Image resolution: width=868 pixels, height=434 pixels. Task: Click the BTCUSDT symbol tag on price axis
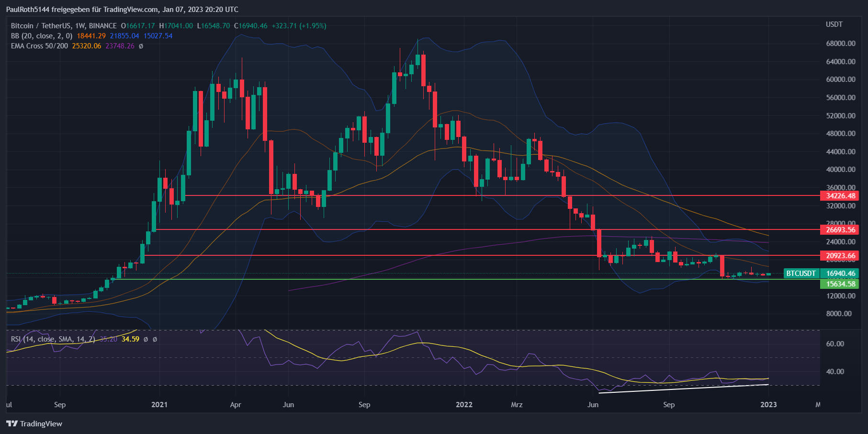click(801, 274)
